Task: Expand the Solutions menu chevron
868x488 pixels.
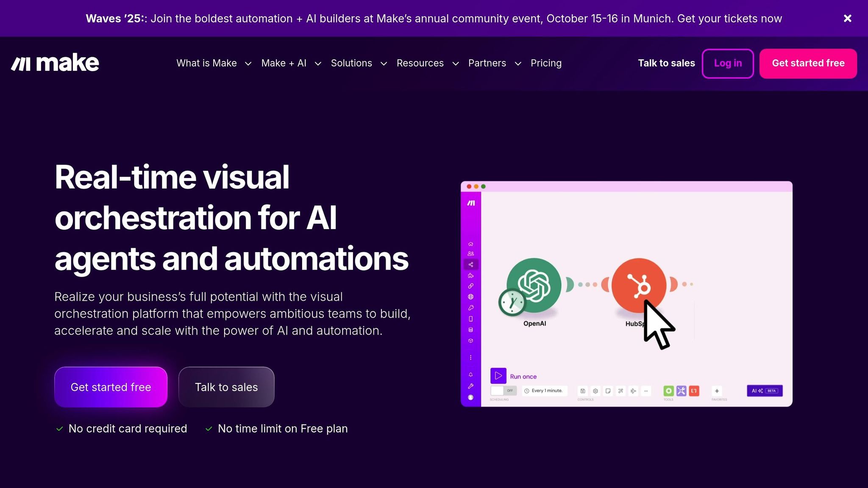Action: click(384, 64)
